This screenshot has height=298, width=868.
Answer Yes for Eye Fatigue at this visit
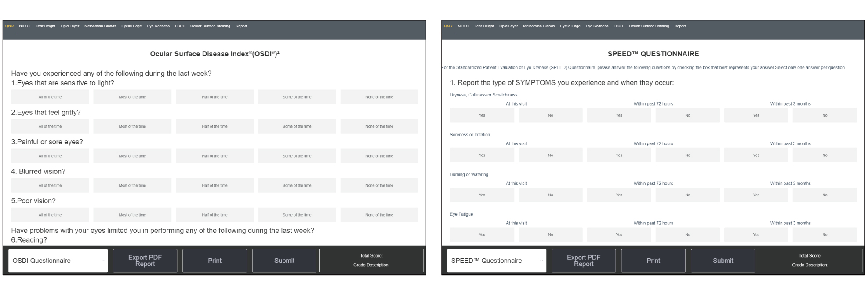482,235
